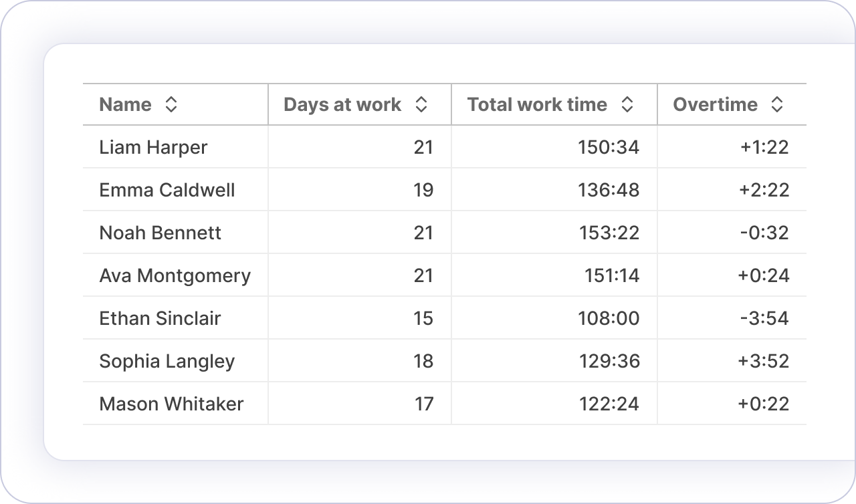Toggle sort arrows for Total work time
856x504 pixels.
point(627,104)
